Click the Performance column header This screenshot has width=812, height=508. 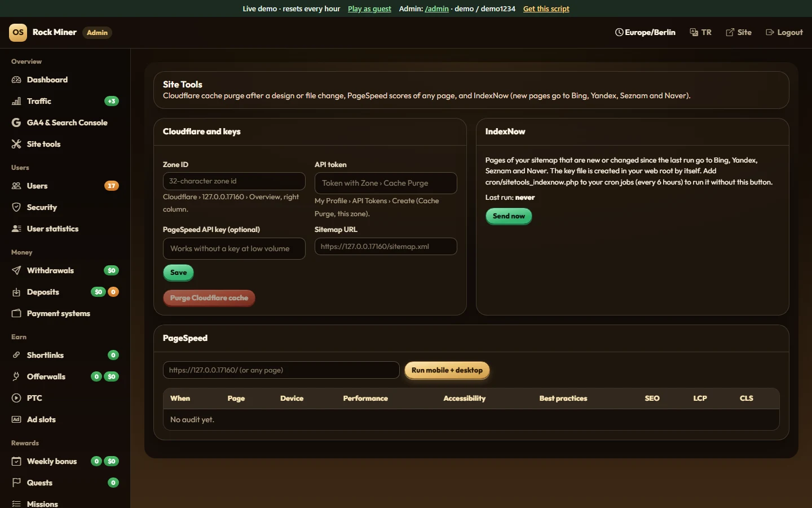(x=365, y=398)
